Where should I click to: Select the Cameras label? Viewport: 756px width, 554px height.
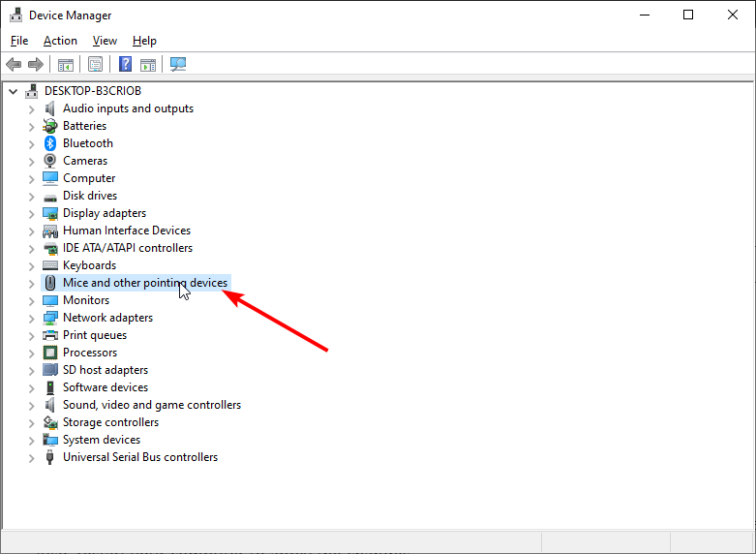pyautogui.click(x=85, y=161)
